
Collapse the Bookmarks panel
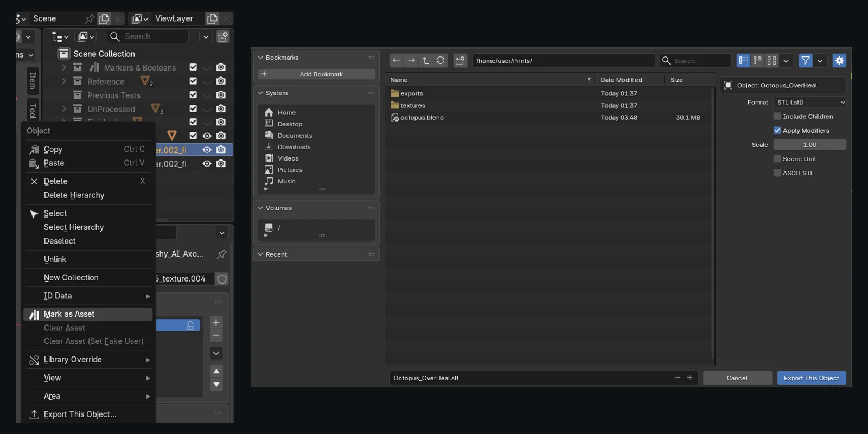coord(260,58)
